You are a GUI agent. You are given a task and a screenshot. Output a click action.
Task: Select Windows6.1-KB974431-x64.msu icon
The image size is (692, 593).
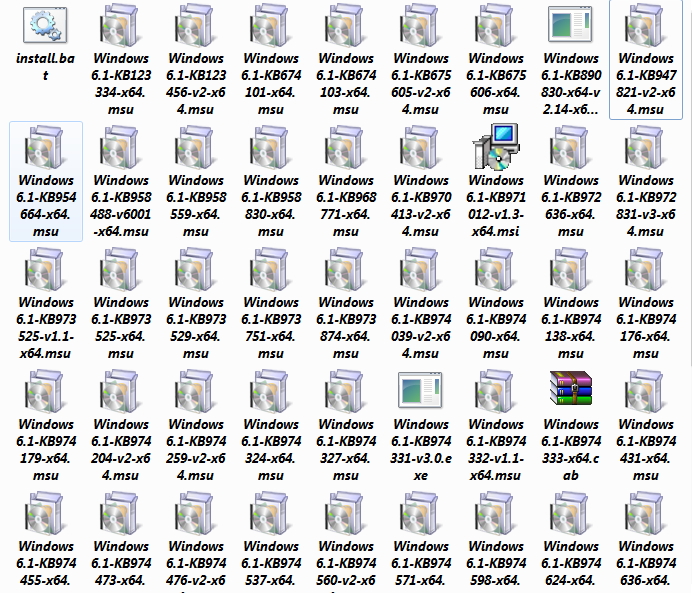tap(646, 391)
